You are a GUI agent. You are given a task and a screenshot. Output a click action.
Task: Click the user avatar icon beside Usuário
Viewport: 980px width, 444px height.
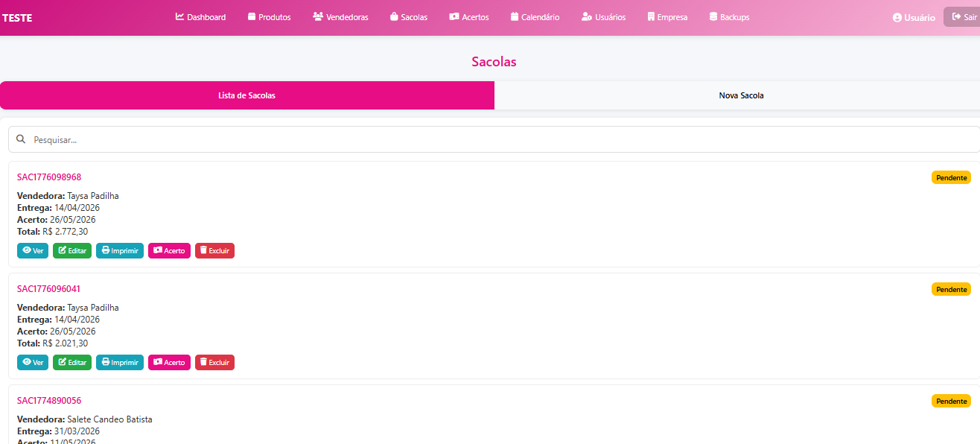(x=897, y=17)
